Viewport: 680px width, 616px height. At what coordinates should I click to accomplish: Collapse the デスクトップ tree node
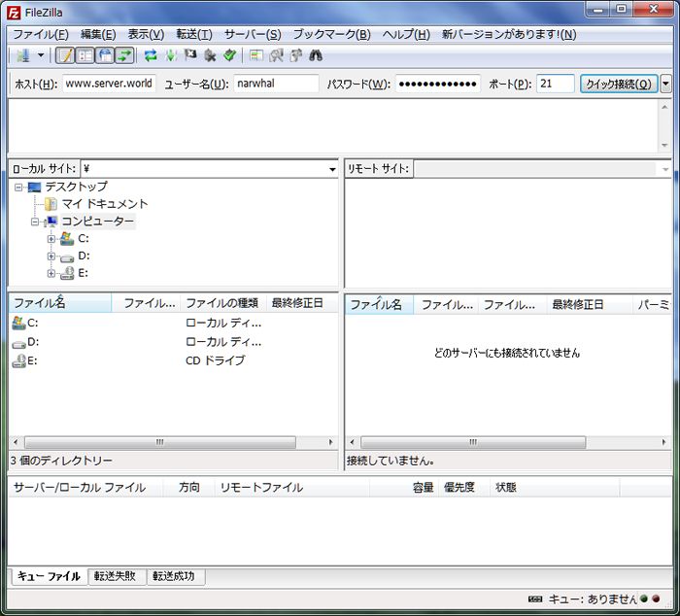click(x=18, y=188)
